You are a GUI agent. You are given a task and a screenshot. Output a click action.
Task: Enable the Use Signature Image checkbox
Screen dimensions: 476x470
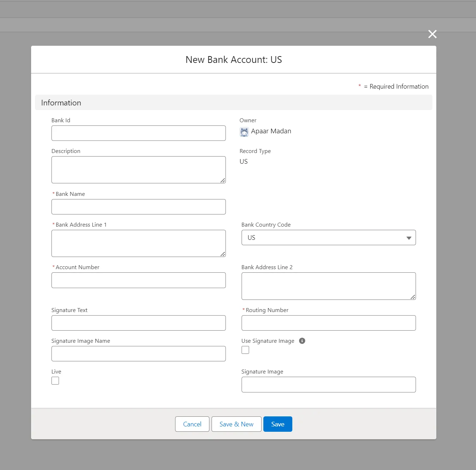pos(245,350)
